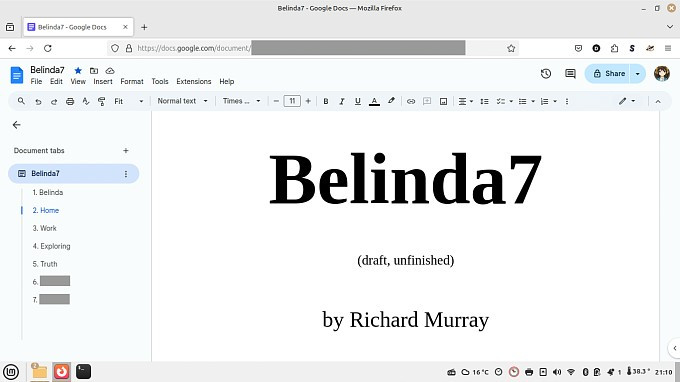Insert a link

point(411,101)
